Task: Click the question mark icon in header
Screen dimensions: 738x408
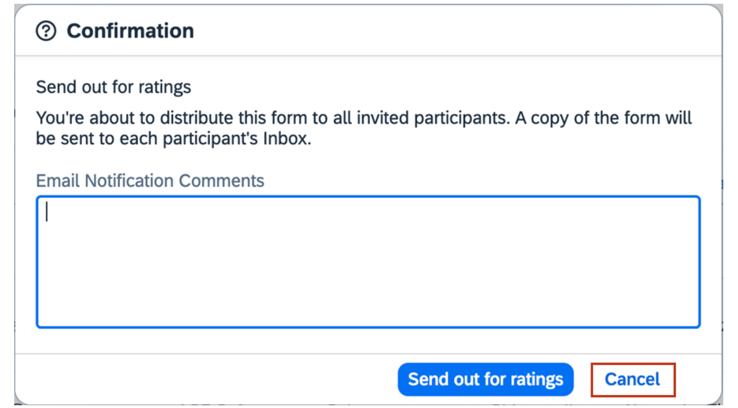Action: tap(46, 31)
